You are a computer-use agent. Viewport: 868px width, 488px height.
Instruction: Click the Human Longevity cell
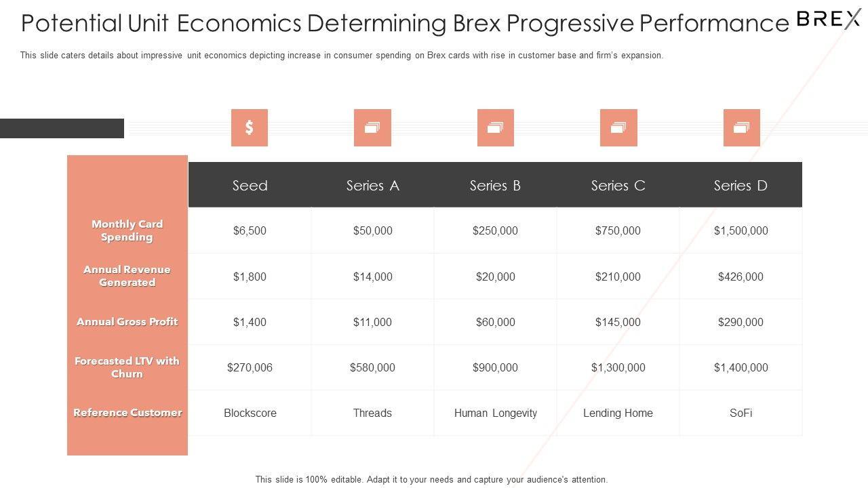pos(495,413)
